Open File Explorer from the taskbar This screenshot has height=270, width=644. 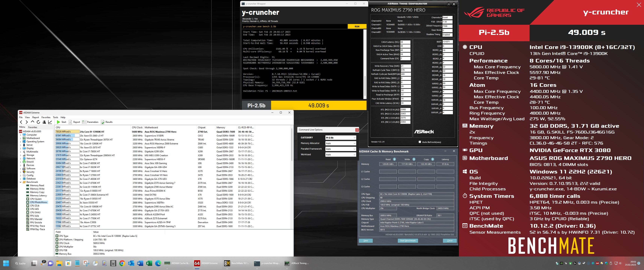pos(59,263)
